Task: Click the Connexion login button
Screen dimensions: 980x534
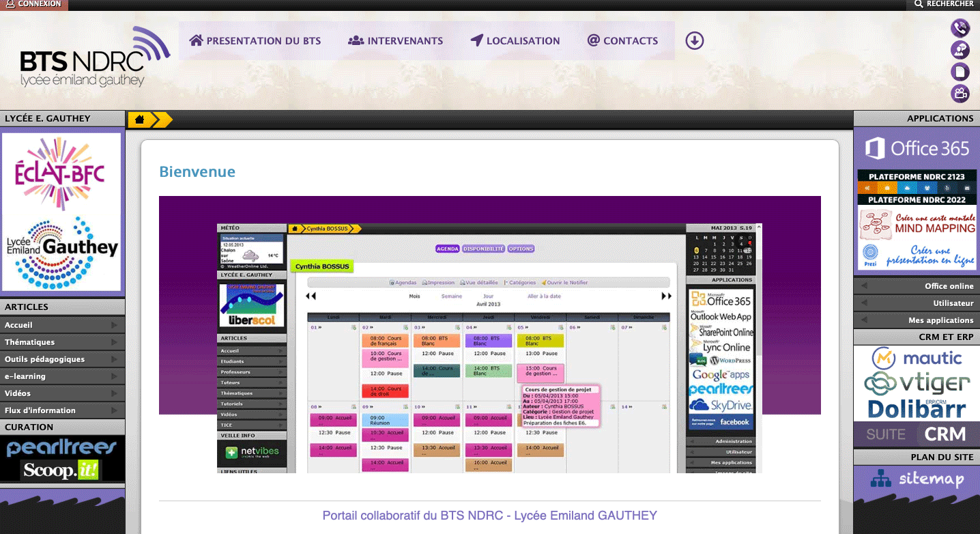Action: (x=34, y=4)
